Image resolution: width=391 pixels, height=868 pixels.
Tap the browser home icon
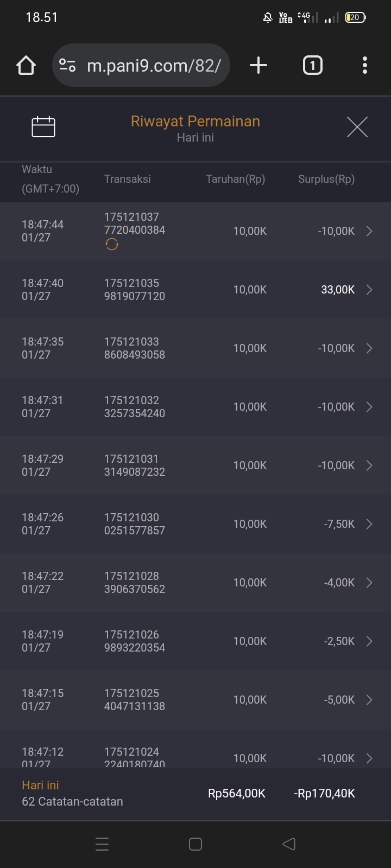tap(26, 66)
